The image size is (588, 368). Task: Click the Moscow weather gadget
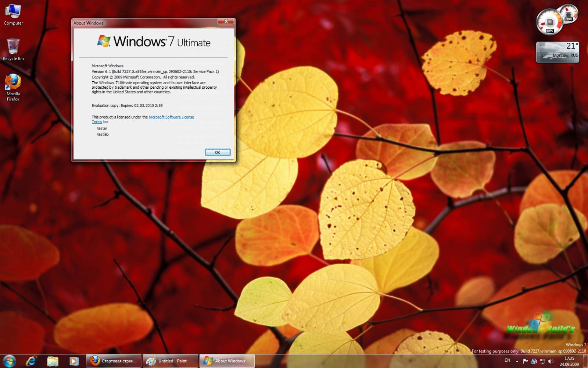pyautogui.click(x=558, y=52)
